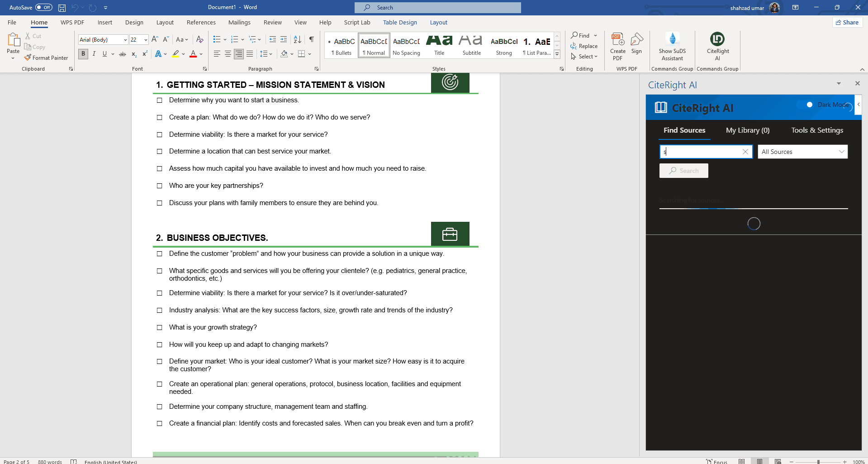
Task: Expand the Styles gallery
Action: click(x=557, y=54)
